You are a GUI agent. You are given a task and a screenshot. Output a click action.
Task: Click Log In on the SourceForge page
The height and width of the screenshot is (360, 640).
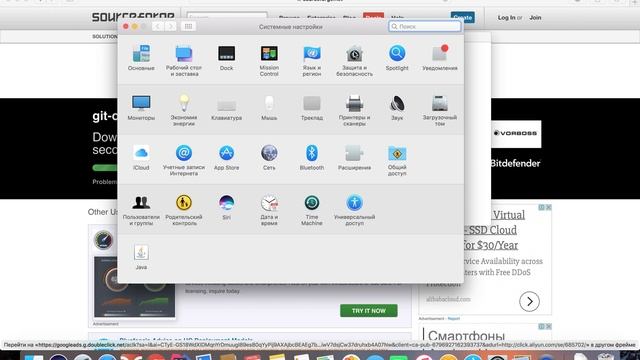[506, 18]
